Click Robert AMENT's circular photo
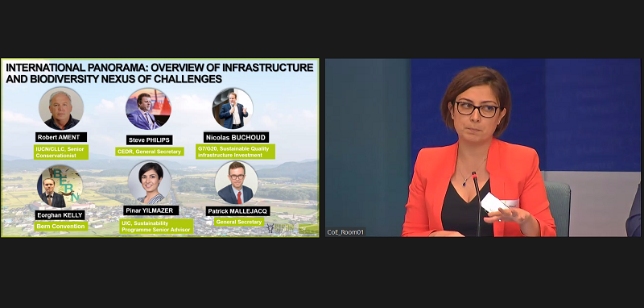Viewport: 644px width, 308px height. [x=61, y=109]
